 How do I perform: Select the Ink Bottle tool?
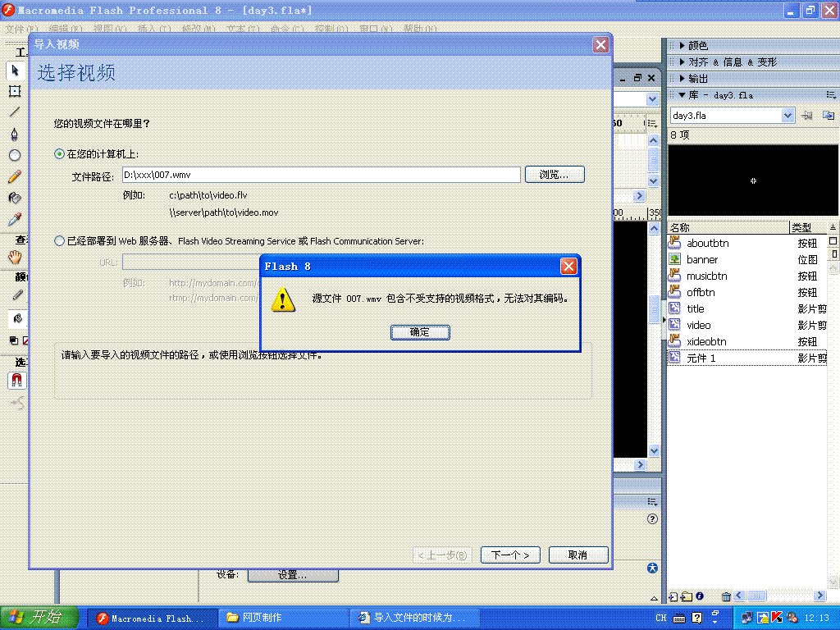(15, 198)
